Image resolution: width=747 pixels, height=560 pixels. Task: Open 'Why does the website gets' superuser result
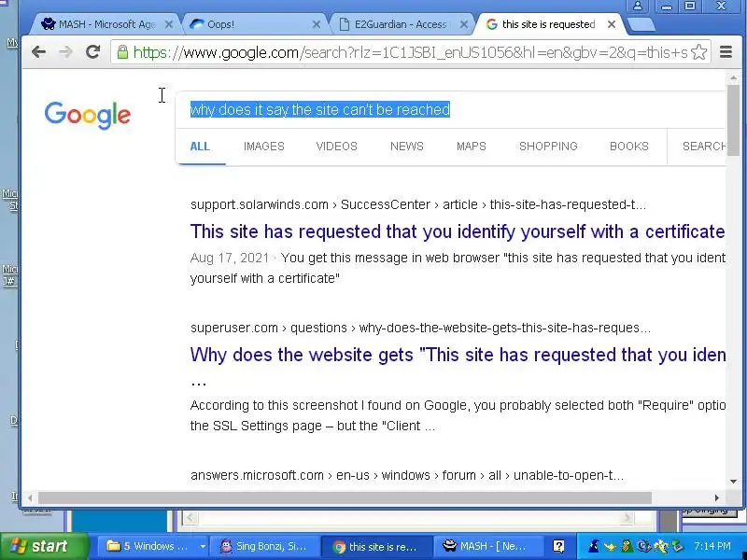[x=458, y=355]
